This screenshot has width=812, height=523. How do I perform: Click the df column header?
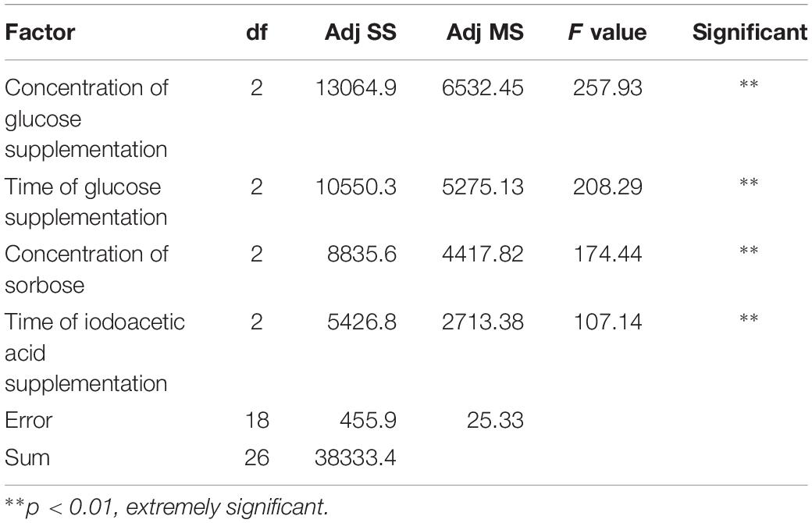(x=257, y=33)
